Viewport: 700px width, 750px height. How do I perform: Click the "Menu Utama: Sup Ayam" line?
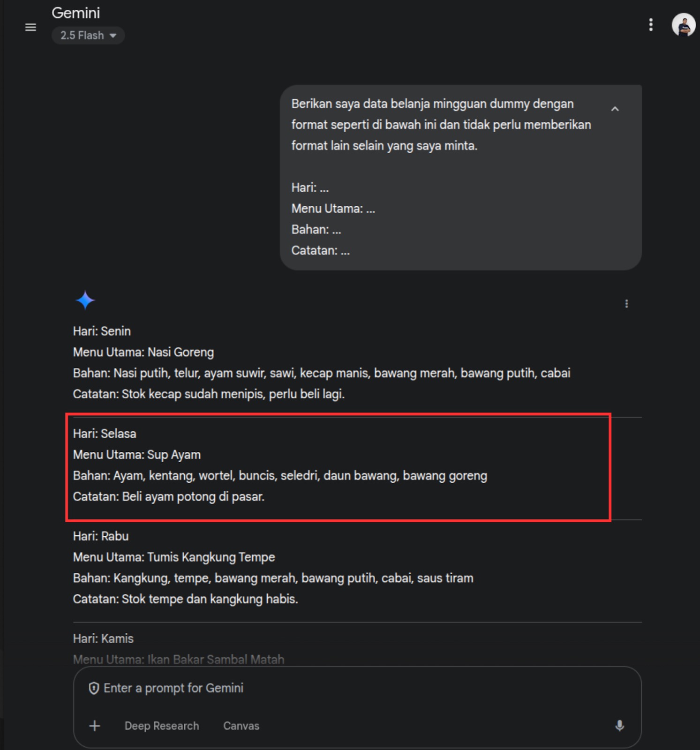(x=137, y=455)
